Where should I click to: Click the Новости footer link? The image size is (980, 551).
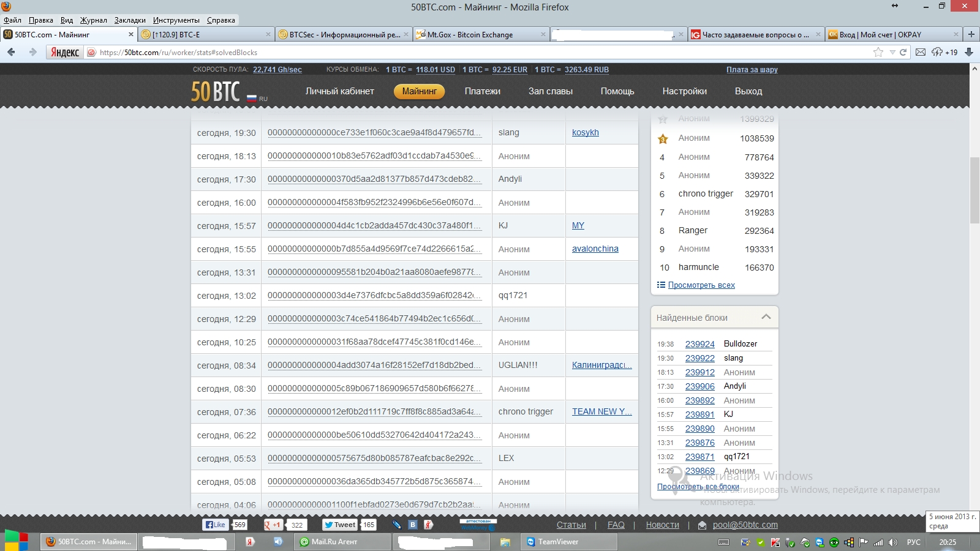(663, 525)
